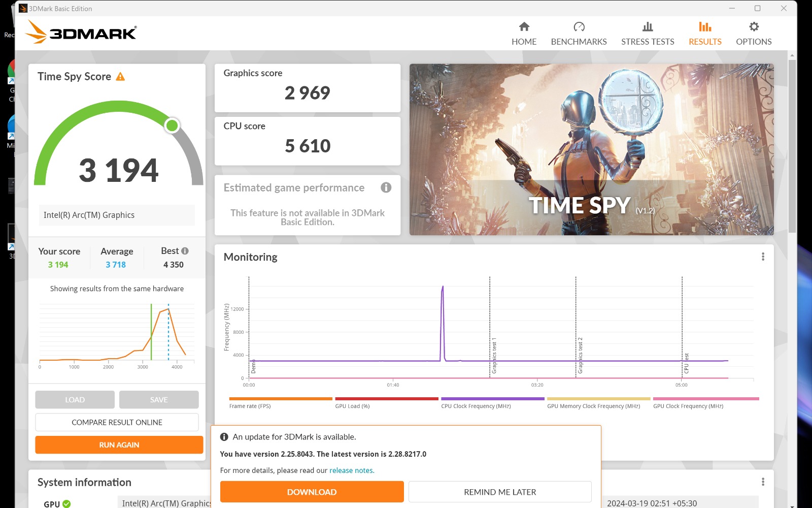
Task: Click info icon beside Estimated game performance
Action: 386,187
